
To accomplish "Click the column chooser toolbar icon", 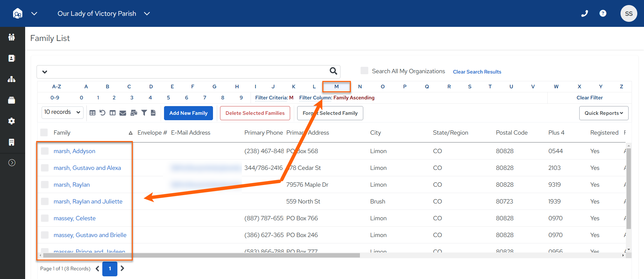I will [113, 113].
